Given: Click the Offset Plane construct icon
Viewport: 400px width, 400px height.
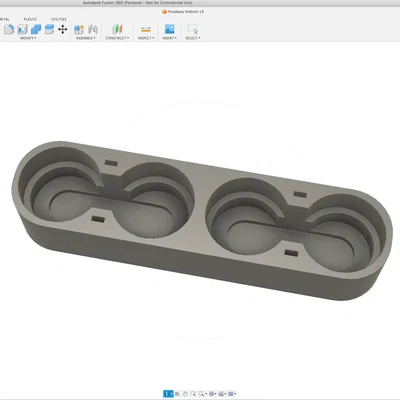Looking at the screenshot, I should (117, 29).
